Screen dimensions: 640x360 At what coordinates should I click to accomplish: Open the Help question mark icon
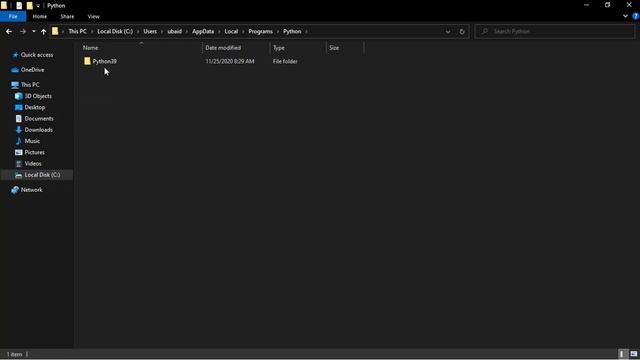(x=636, y=16)
